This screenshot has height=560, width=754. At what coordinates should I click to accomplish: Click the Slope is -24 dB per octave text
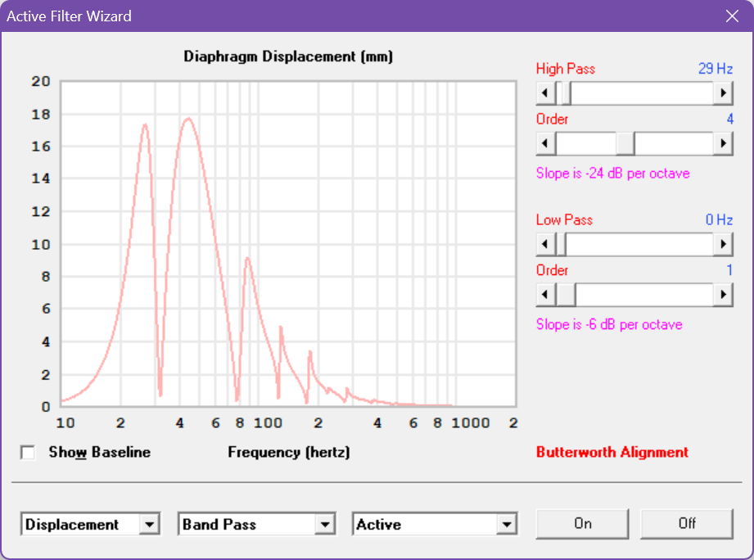click(613, 173)
